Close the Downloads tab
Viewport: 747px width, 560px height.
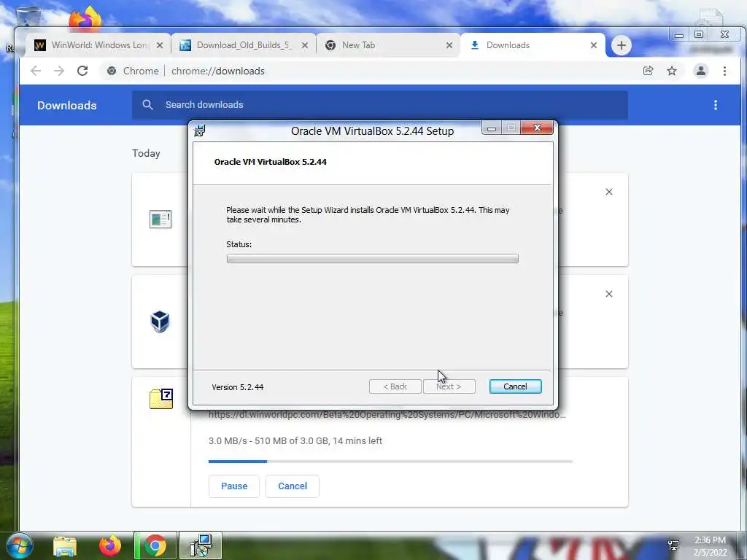click(x=594, y=45)
